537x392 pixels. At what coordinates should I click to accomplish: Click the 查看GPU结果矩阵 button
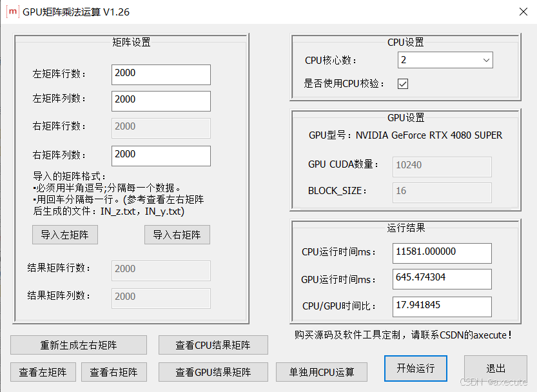click(x=213, y=372)
